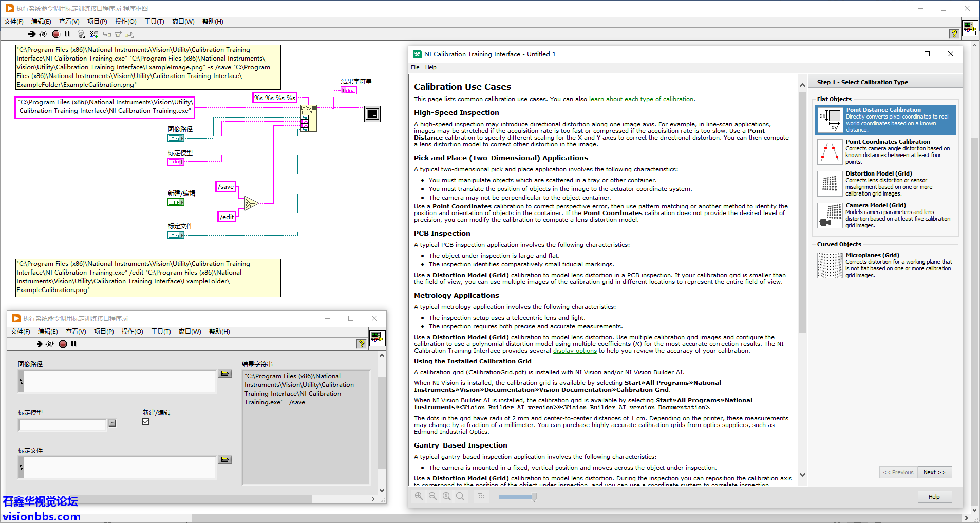The image size is (980, 523).
Task: Click the 结果字符串 indicator terminal on diagram
Action: [x=348, y=90]
